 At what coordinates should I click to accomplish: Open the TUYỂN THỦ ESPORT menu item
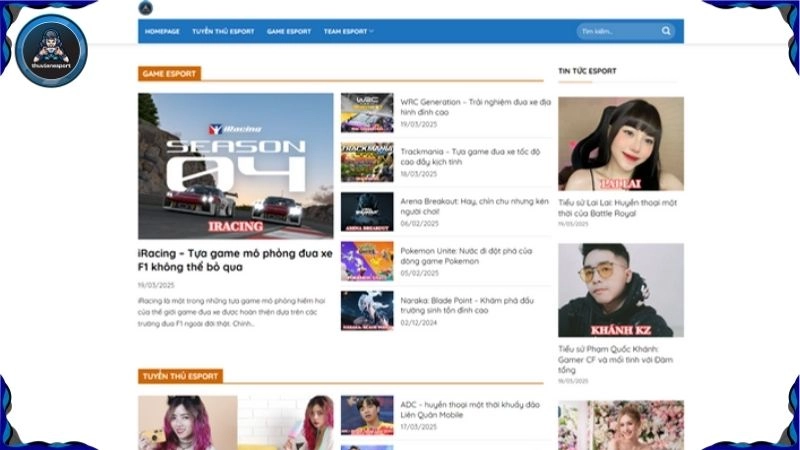(223, 31)
